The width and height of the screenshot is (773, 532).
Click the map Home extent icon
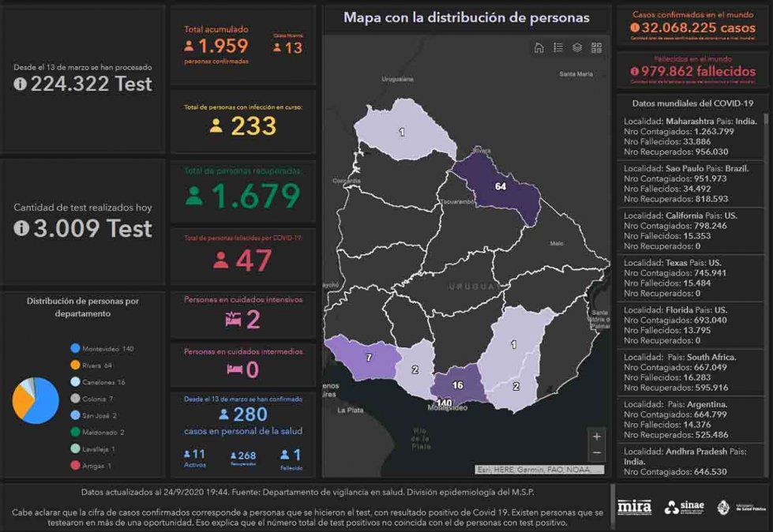click(x=538, y=47)
